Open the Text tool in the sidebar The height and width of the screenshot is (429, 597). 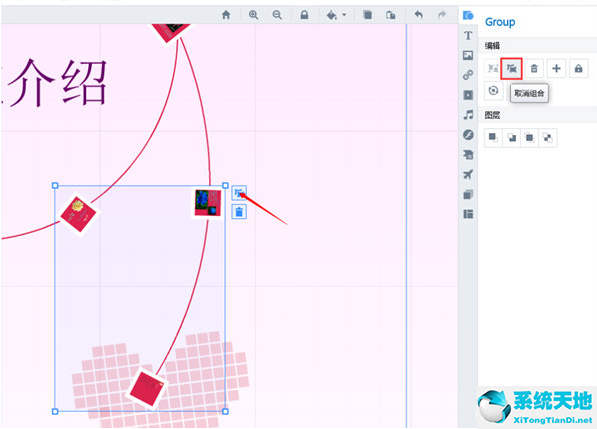468,35
